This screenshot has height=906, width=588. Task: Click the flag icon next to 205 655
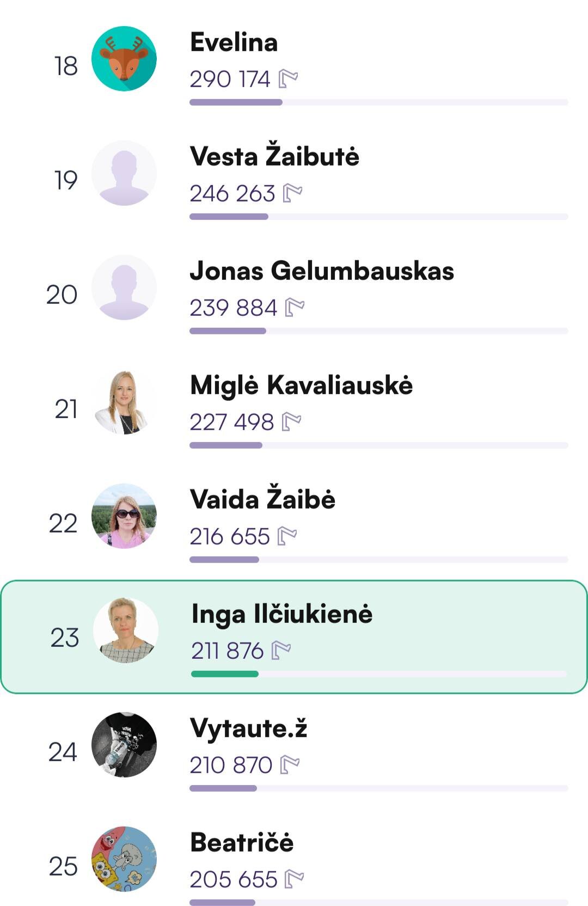(x=295, y=879)
